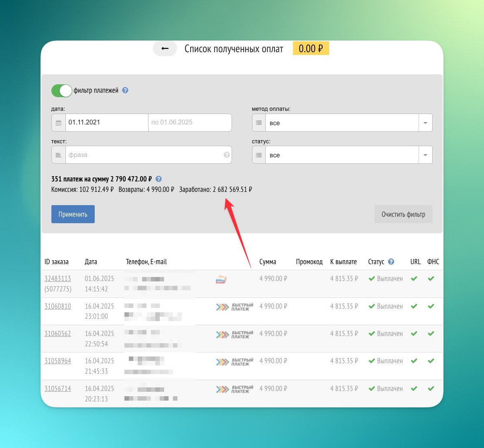Click help icon beside payments total sum
The height and width of the screenshot is (448, 484).
click(159, 179)
